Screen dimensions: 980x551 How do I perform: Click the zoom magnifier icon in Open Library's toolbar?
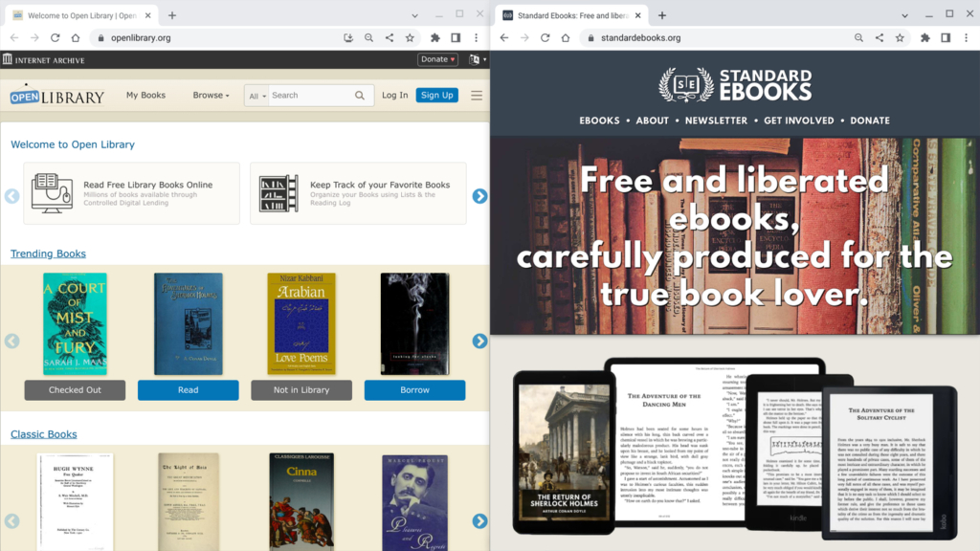point(368,39)
